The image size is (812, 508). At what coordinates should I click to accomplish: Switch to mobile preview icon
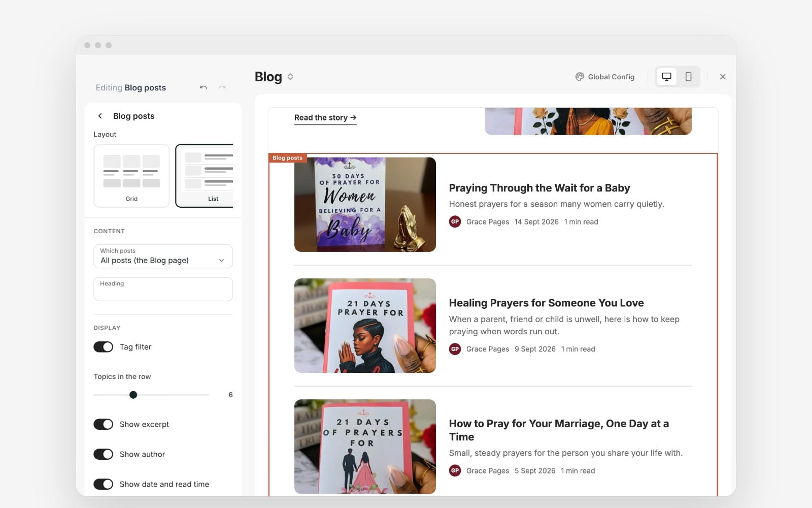point(688,77)
